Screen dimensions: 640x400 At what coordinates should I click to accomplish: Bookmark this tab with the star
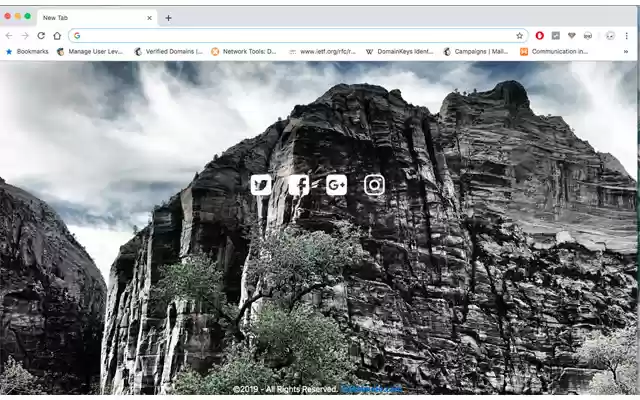tap(519, 36)
